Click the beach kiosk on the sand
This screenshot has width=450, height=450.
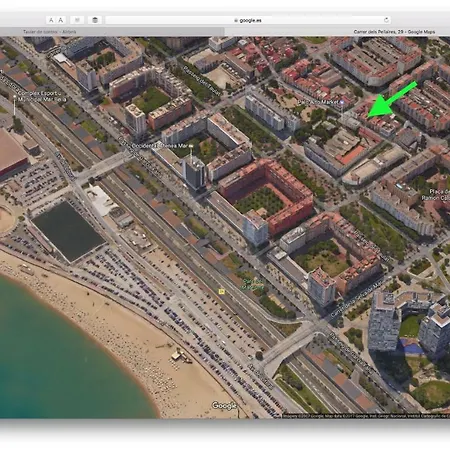178,355
